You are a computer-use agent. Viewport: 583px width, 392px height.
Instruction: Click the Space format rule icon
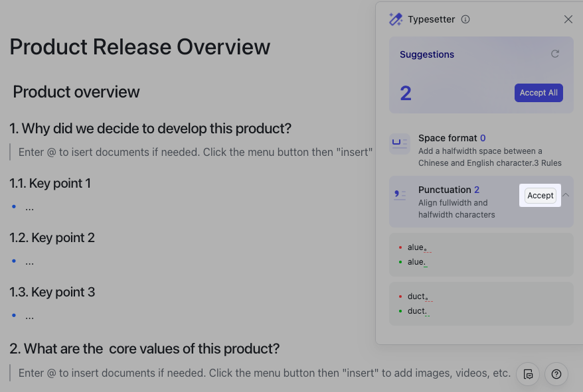pyautogui.click(x=400, y=144)
